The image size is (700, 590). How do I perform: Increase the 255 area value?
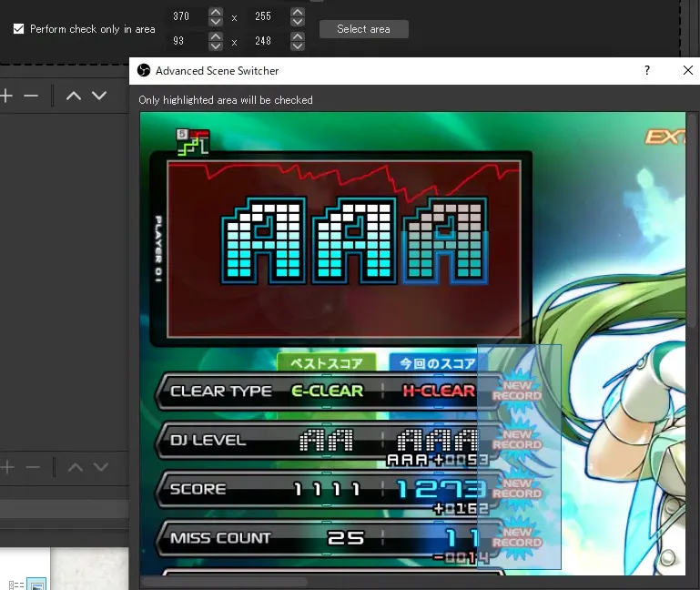(298, 12)
